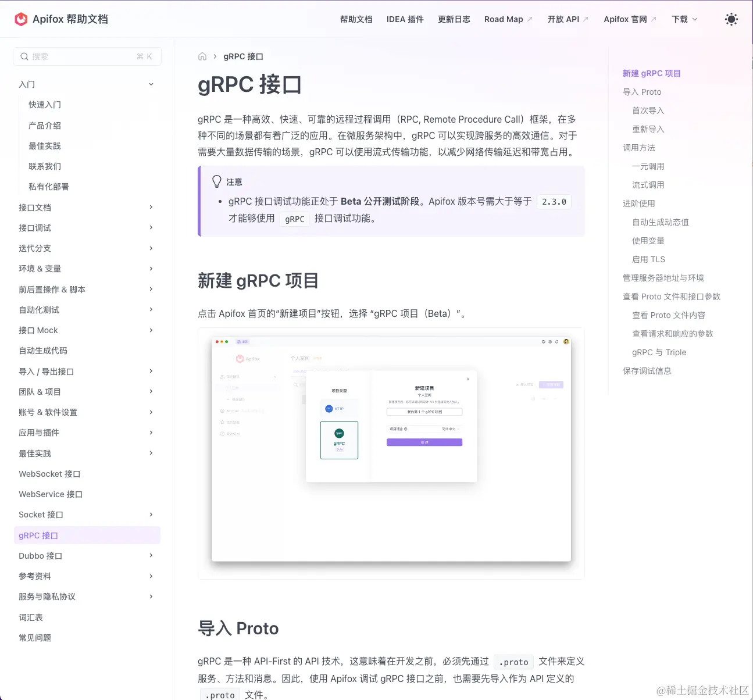Open 常见问题 in the sidebar
Screen dimensions: 753x700
click(x=35, y=638)
